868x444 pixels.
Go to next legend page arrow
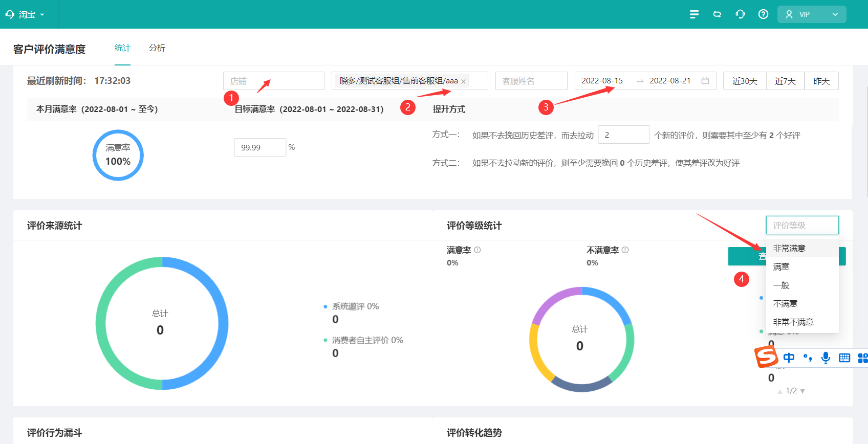coord(802,391)
